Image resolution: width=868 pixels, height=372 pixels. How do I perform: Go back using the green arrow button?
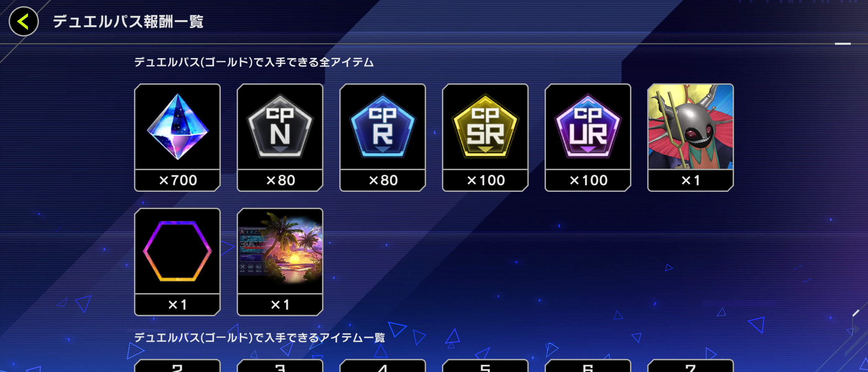(x=23, y=21)
